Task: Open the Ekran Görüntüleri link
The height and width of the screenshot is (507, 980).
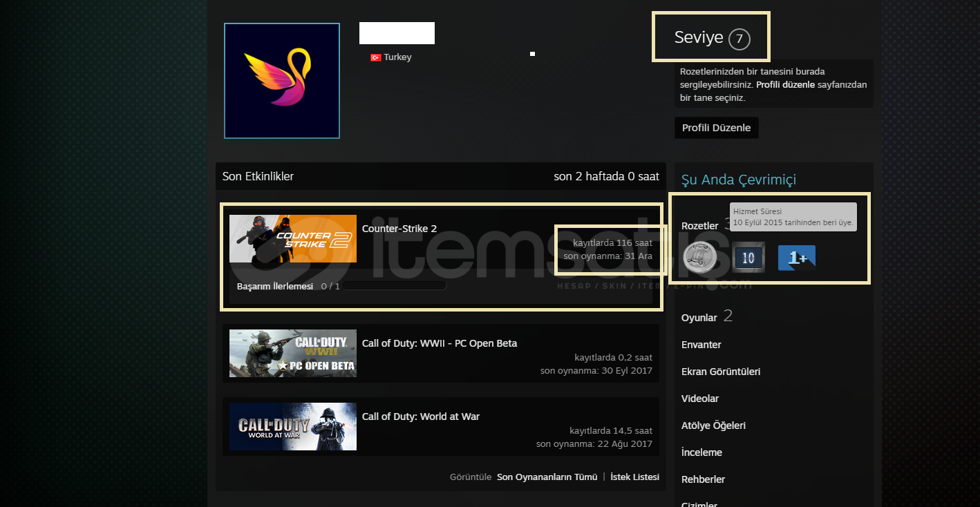Action: tap(721, 372)
